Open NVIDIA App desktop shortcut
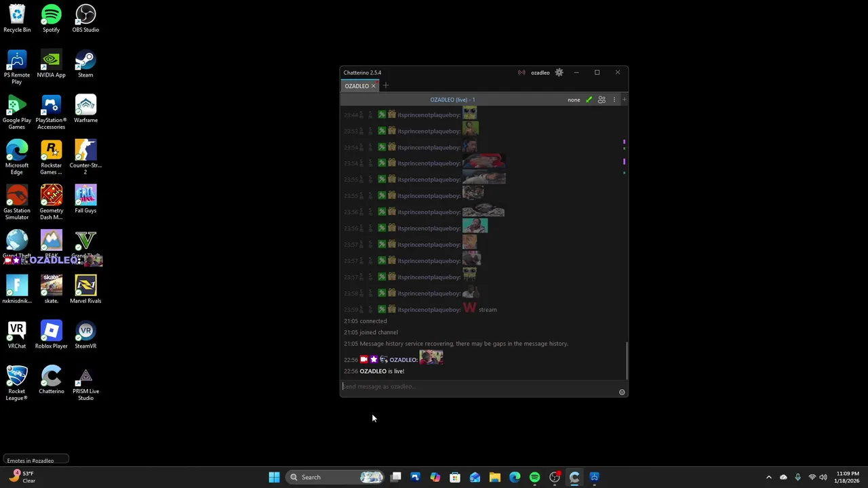868x488 pixels. (x=51, y=64)
